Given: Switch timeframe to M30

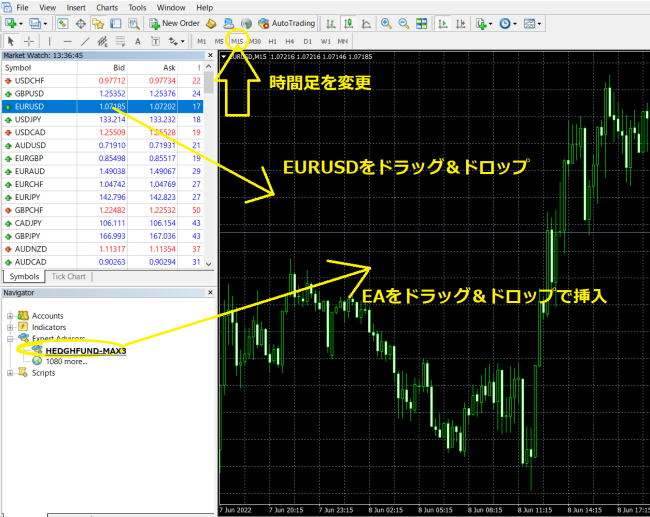Looking at the screenshot, I should [255, 41].
